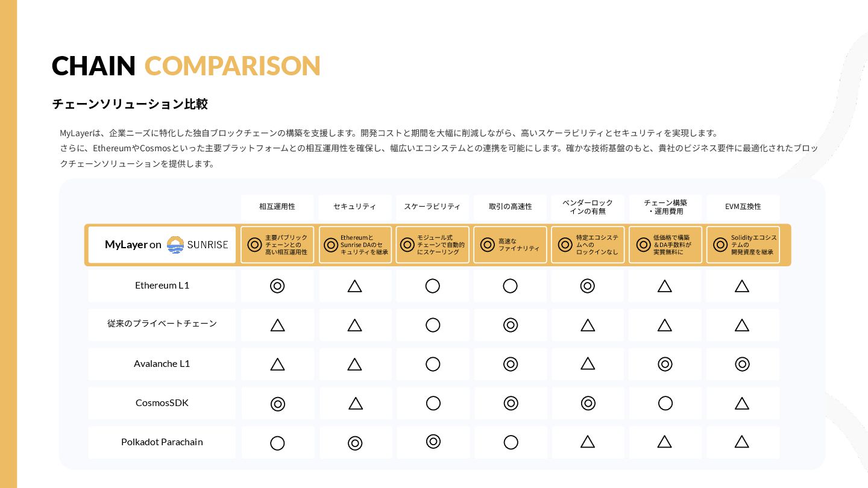Click the MyLayer on Sunrise row label
The width and height of the screenshot is (868, 488).
coord(162,245)
